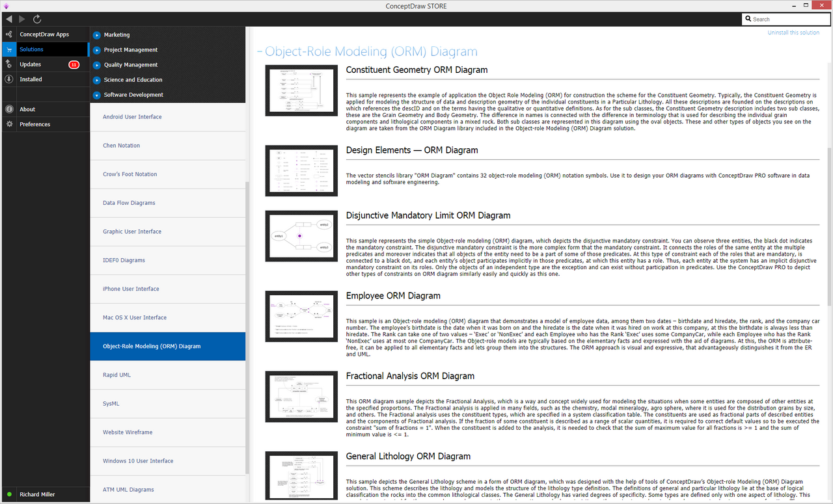Click the solutions list vertical scrollbar
833x504 pixels.
point(247,328)
